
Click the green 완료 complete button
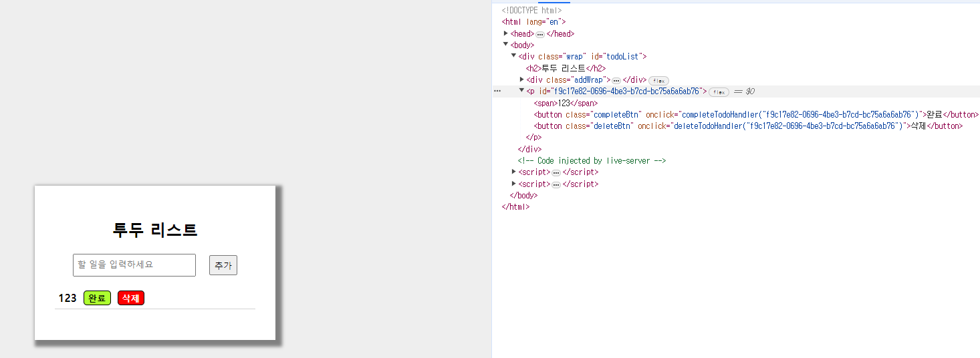(97, 298)
